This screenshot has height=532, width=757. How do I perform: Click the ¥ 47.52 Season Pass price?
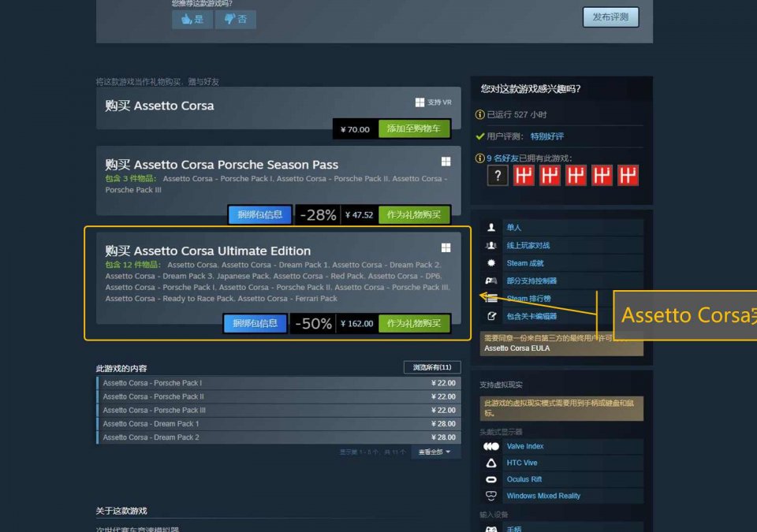(x=360, y=215)
